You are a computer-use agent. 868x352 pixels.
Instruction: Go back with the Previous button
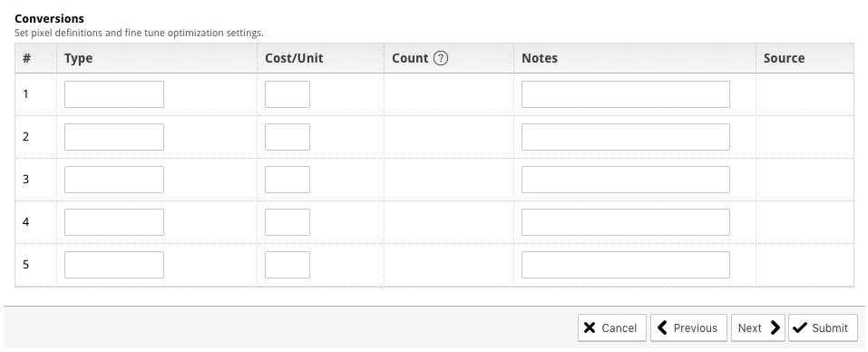click(x=688, y=328)
